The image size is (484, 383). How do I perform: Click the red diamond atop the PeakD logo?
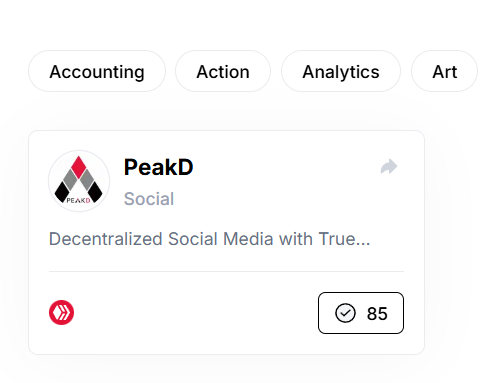coord(79,166)
